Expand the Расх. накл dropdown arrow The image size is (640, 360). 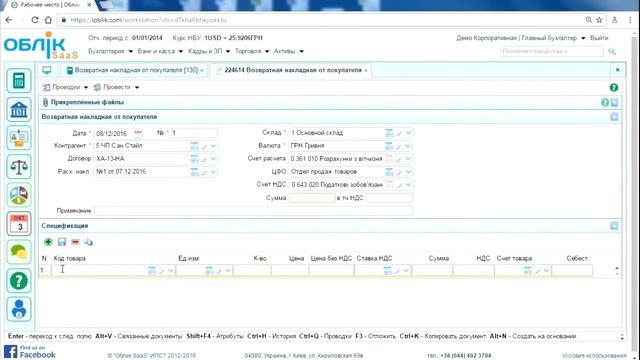tap(213, 172)
